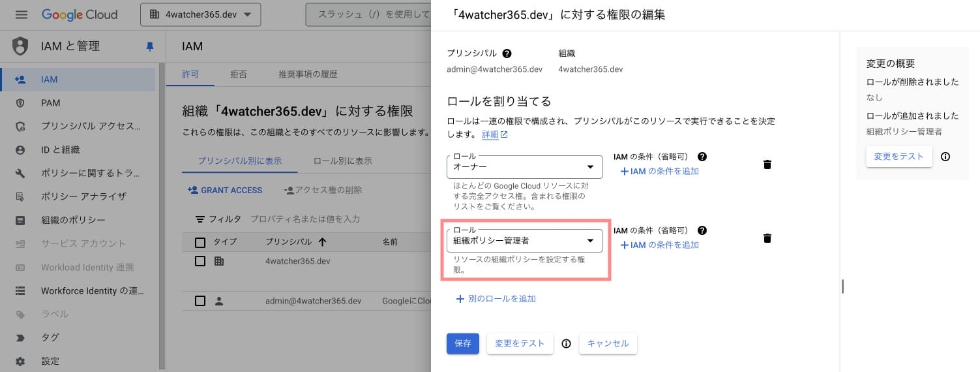Image resolution: width=980 pixels, height=372 pixels.
Task: Click the 組織のポリシー document icon
Action: (x=20, y=220)
